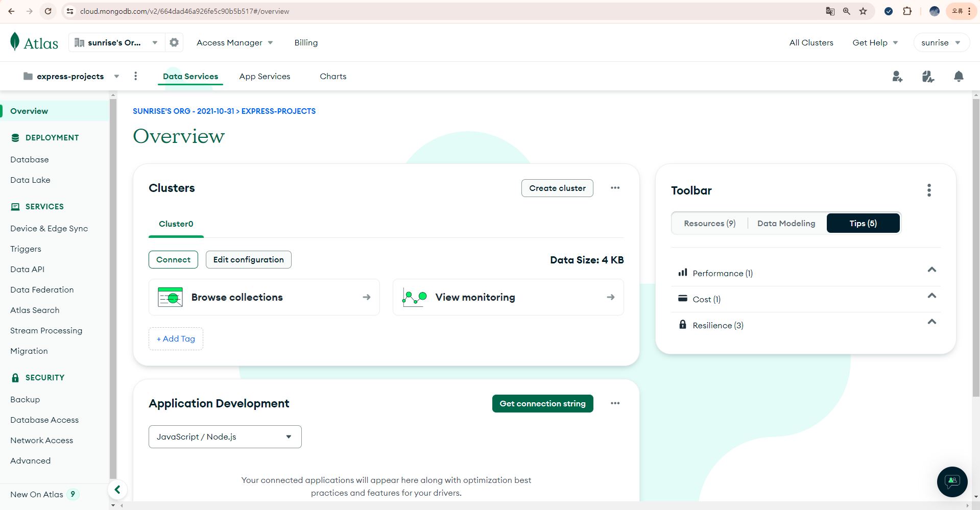
Task: Open Clusters card ellipsis menu
Action: 615,188
